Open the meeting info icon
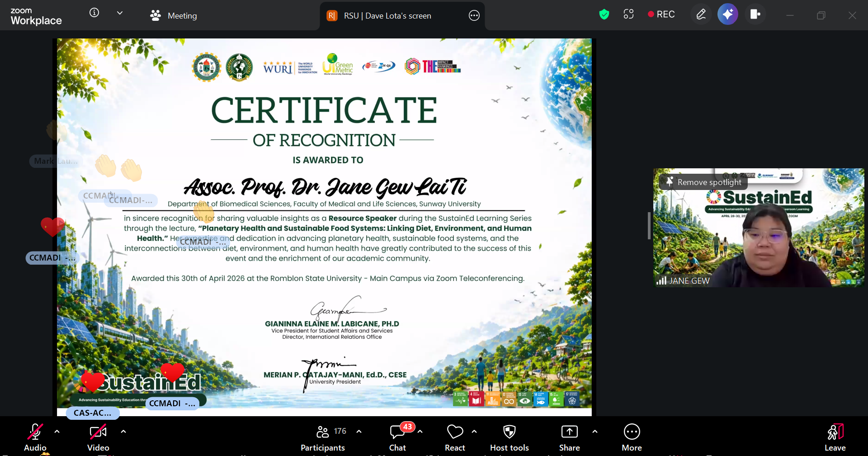The height and width of the screenshot is (456, 868). [94, 13]
